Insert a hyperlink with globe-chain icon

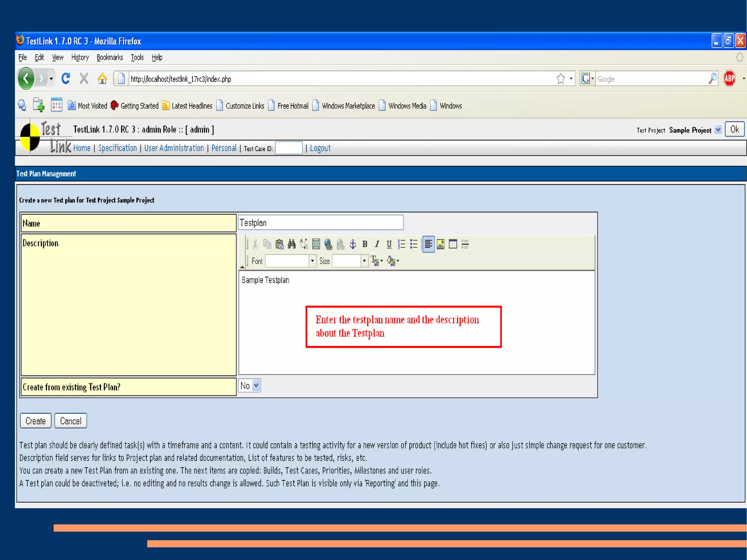(x=328, y=244)
